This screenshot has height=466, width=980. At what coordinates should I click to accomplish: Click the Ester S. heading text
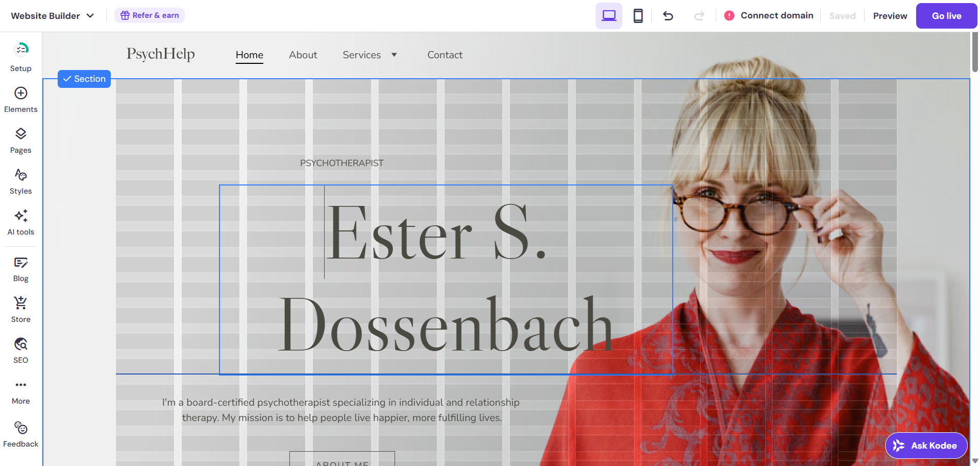[436, 232]
